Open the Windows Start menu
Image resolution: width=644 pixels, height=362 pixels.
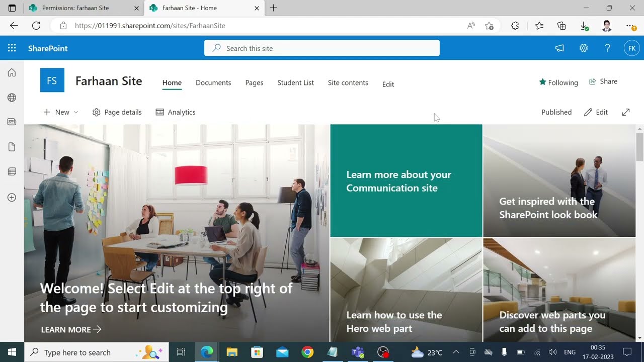(12, 352)
